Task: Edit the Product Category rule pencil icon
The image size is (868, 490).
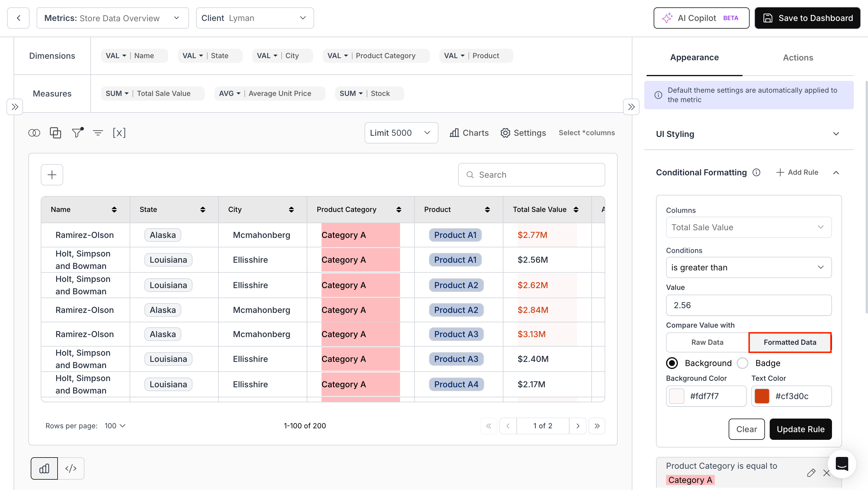Action: 811,473
